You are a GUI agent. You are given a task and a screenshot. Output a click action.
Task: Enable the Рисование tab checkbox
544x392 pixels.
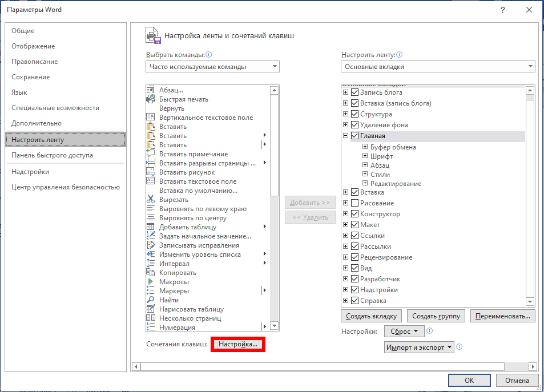point(354,203)
